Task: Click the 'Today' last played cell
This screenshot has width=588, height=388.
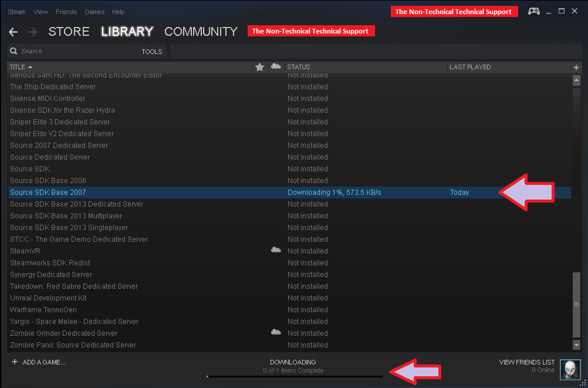Action: (x=459, y=193)
